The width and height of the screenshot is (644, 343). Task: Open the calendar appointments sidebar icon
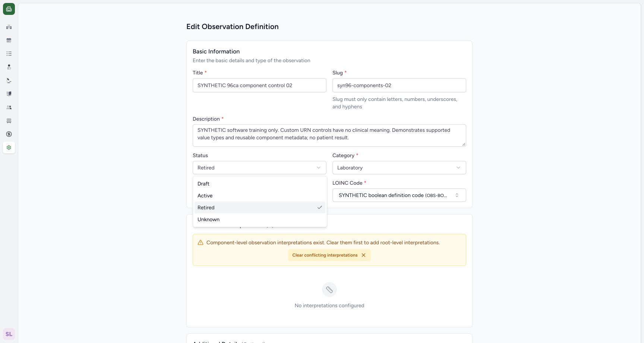tap(9, 40)
